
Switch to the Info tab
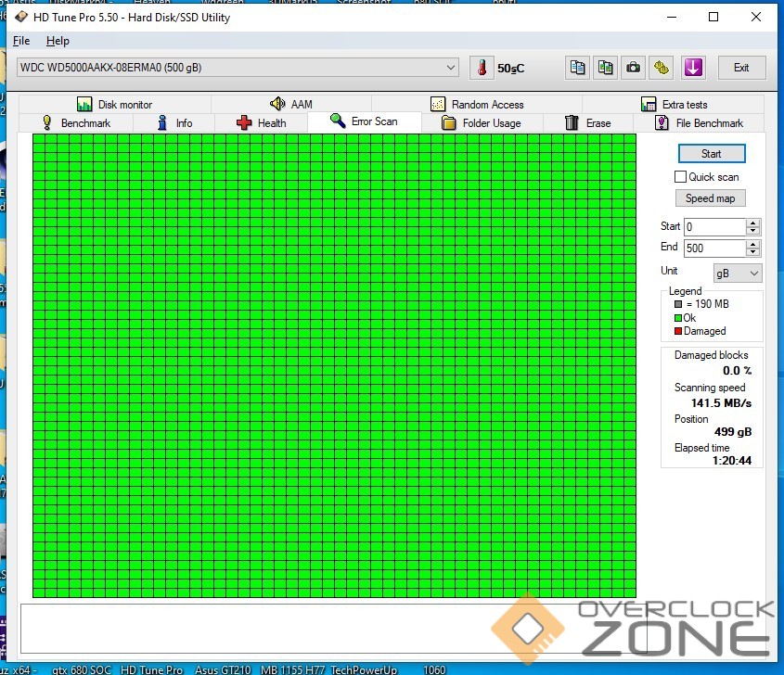click(x=174, y=123)
